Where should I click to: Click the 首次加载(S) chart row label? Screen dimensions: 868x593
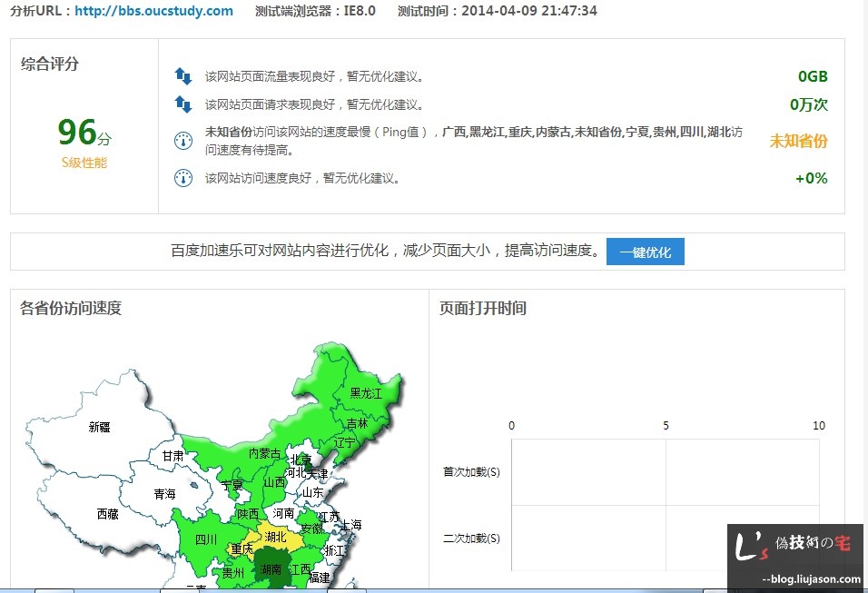[x=471, y=472]
